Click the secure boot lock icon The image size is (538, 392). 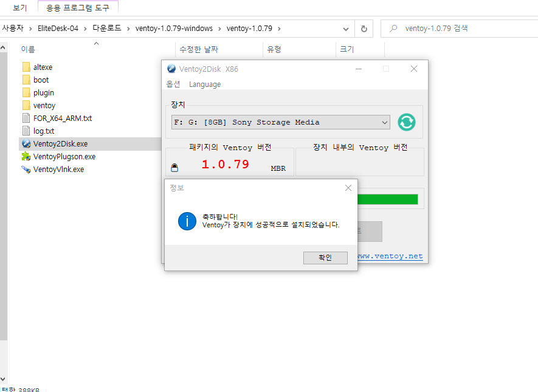(x=174, y=168)
